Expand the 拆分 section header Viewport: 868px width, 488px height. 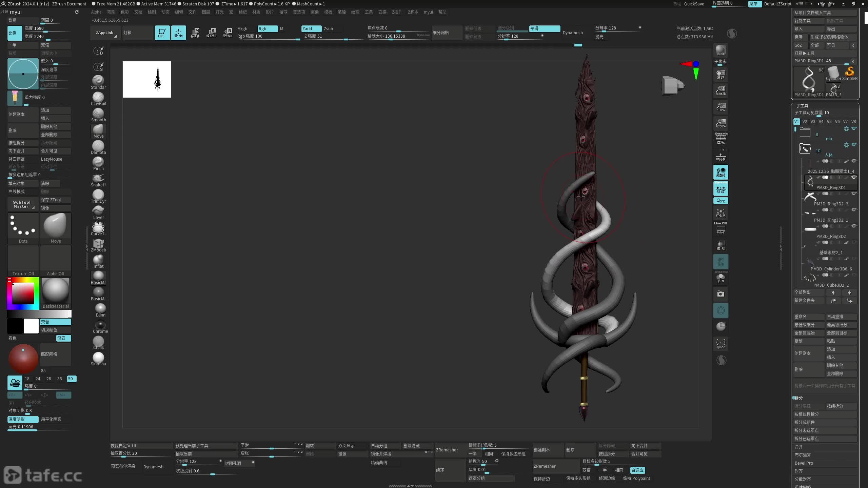tap(799, 398)
